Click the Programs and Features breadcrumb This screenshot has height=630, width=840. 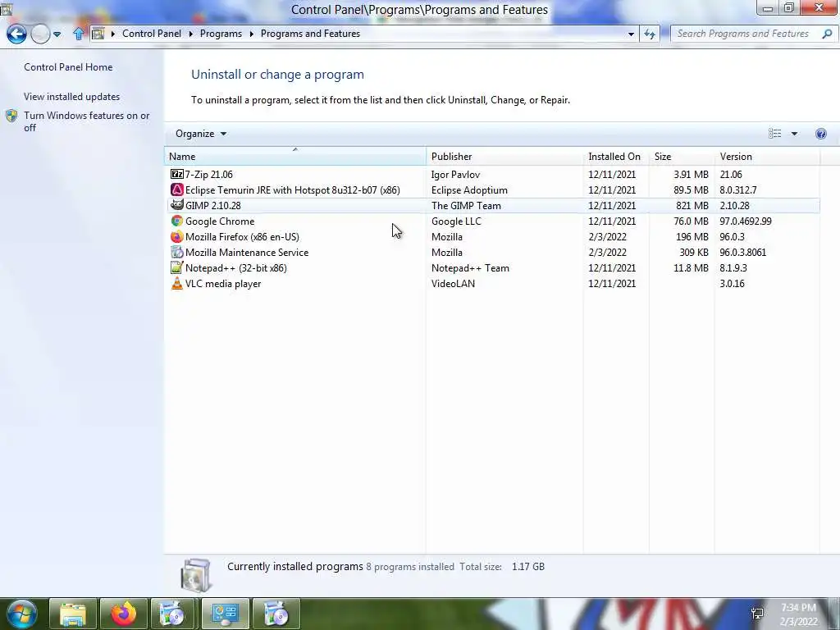[x=310, y=33]
